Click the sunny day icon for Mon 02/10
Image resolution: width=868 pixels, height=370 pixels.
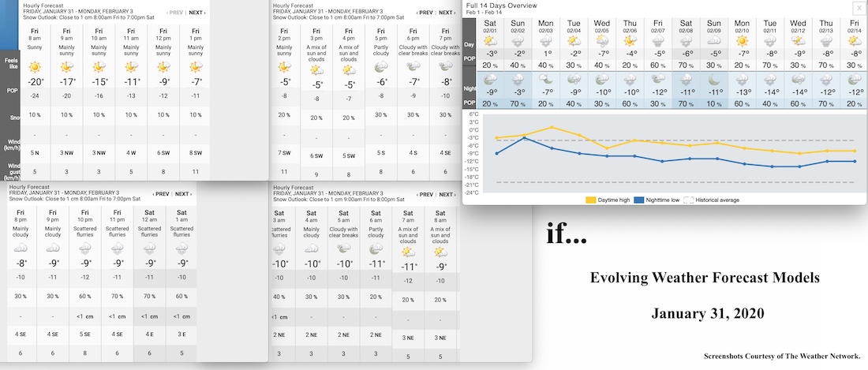(x=742, y=41)
